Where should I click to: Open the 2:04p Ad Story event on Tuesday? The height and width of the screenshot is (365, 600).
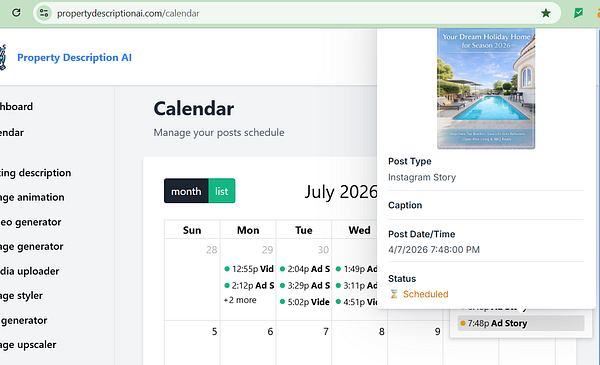(305, 269)
